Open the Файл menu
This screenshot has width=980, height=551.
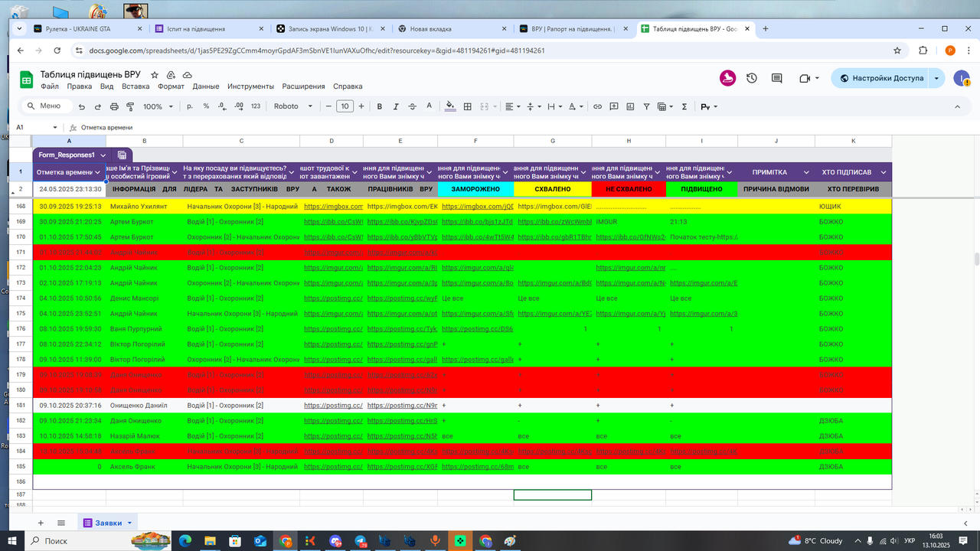click(49, 86)
